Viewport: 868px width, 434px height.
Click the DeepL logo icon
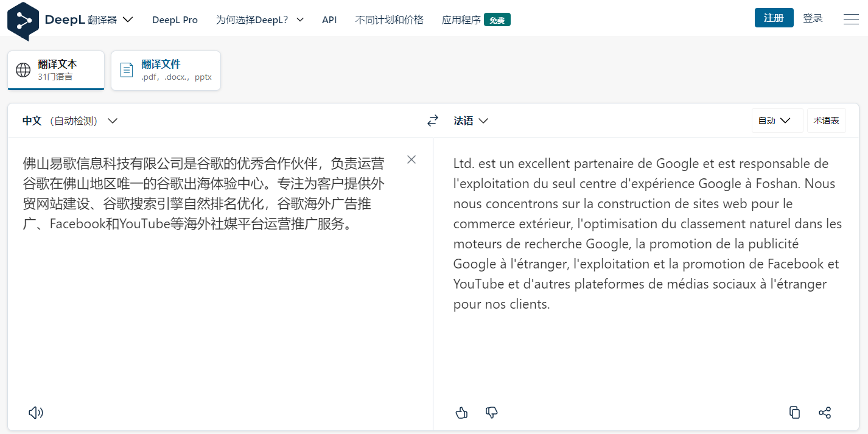[23, 21]
